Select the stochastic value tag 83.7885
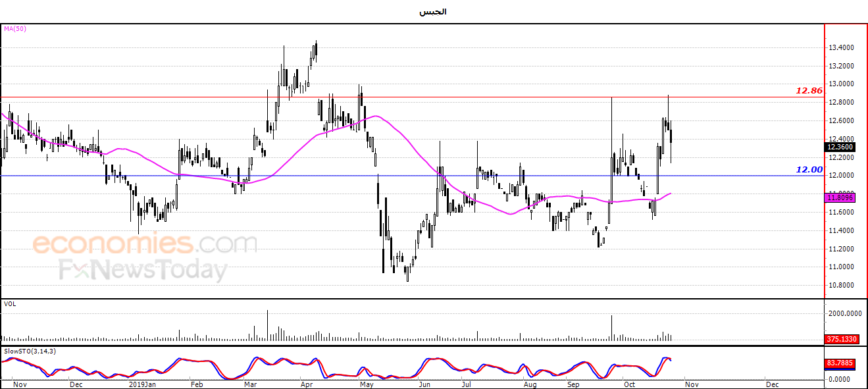The width and height of the screenshot is (868, 389). (840, 363)
